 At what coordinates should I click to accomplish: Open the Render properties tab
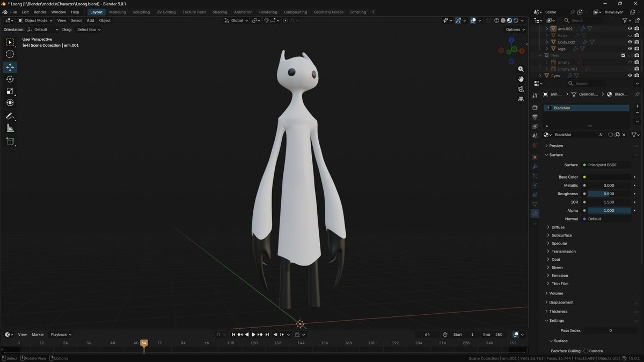(535, 107)
